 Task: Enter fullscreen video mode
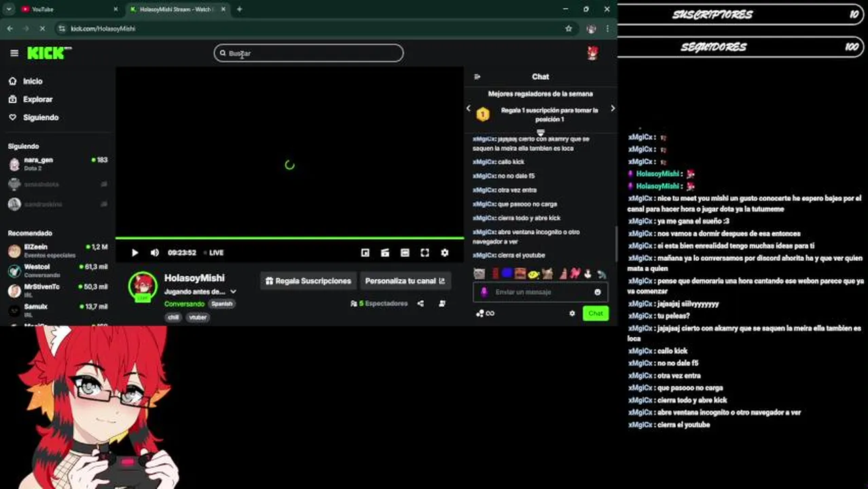424,253
